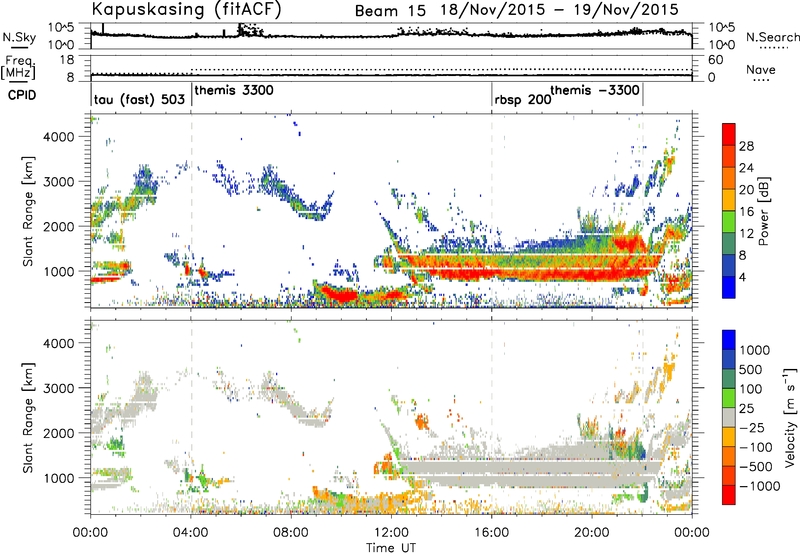Click the gray segment of Velocity colorbar
The height and width of the screenshot is (554, 800).
click(729, 418)
